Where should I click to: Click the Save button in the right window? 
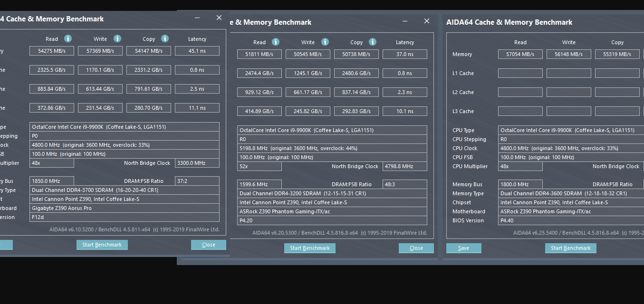click(x=464, y=248)
